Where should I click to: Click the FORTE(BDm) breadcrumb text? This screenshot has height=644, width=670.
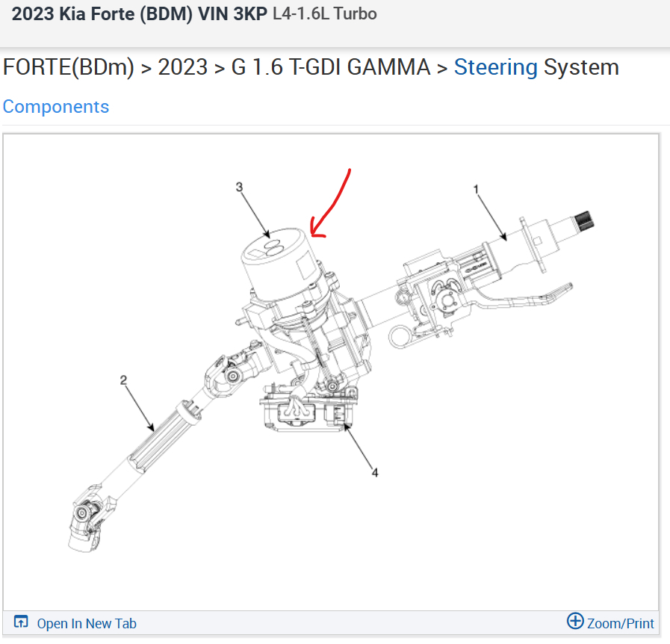click(69, 67)
